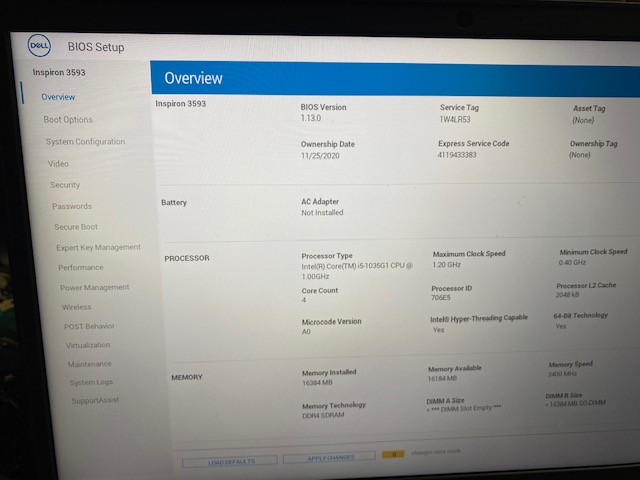Open Security settings

[65, 185]
